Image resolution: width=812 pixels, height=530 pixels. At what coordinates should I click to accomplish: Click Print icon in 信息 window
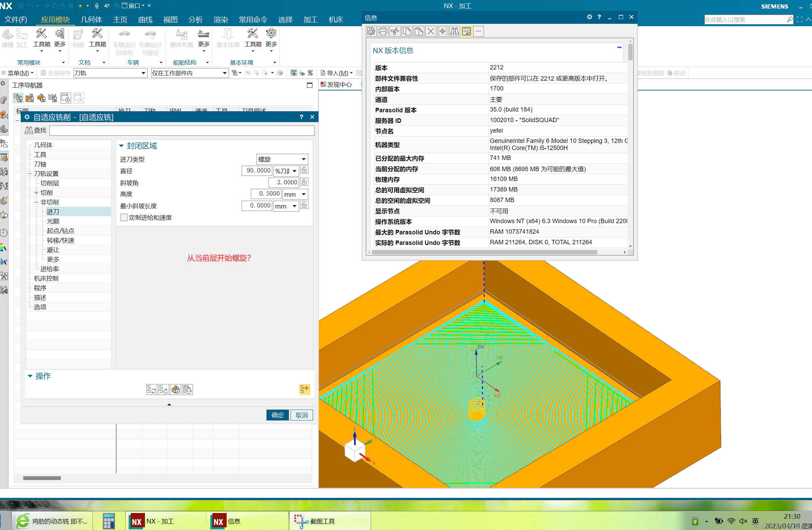tap(383, 31)
